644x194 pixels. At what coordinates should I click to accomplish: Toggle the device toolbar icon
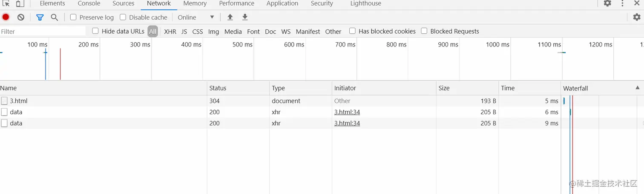[20, 3]
